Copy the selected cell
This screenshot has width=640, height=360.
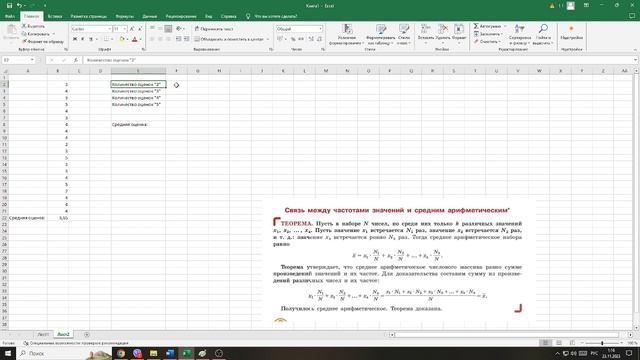click(x=37, y=34)
